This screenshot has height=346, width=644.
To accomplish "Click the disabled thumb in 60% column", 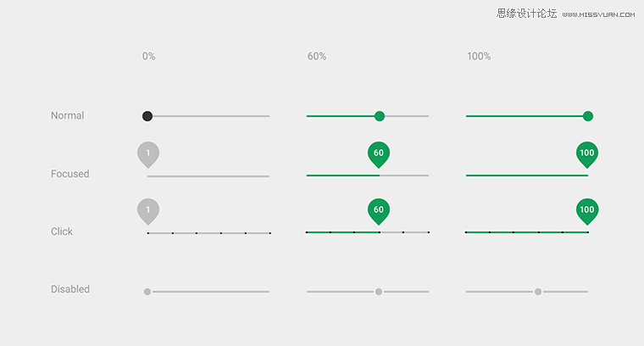I will pos(379,292).
